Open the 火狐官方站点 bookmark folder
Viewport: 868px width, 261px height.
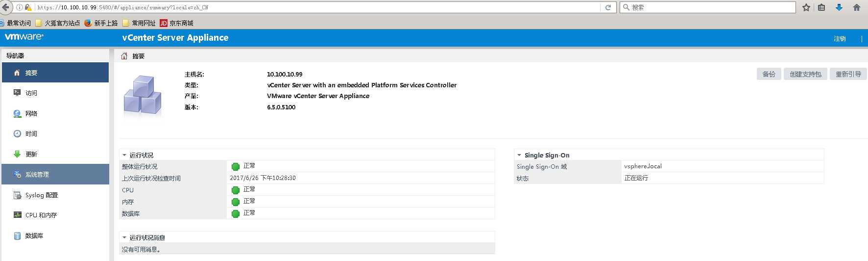click(x=58, y=23)
